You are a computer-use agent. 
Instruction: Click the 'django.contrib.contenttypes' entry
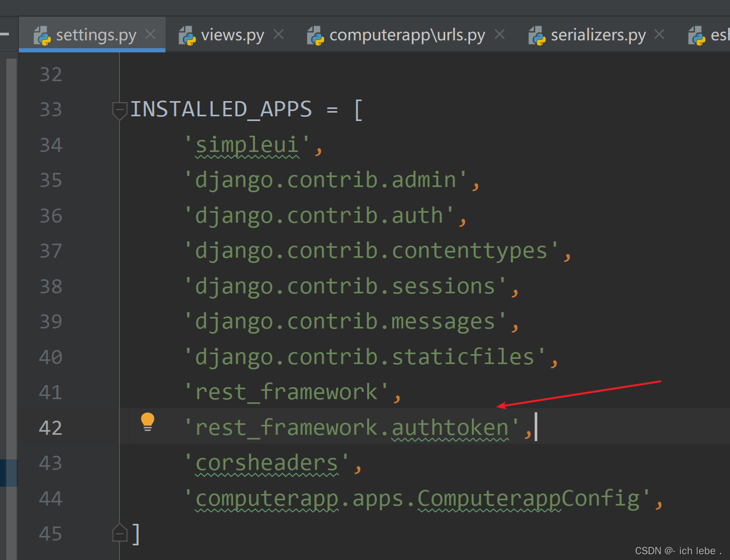(x=371, y=251)
